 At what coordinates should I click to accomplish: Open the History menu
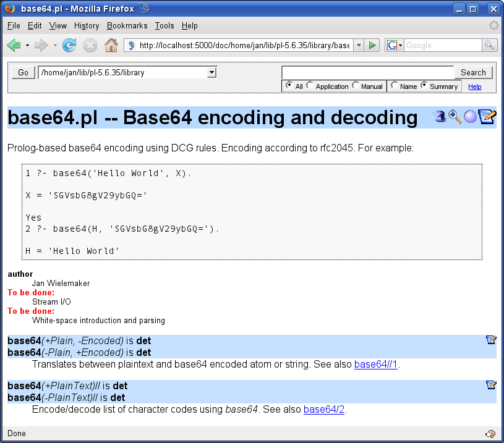point(87,26)
